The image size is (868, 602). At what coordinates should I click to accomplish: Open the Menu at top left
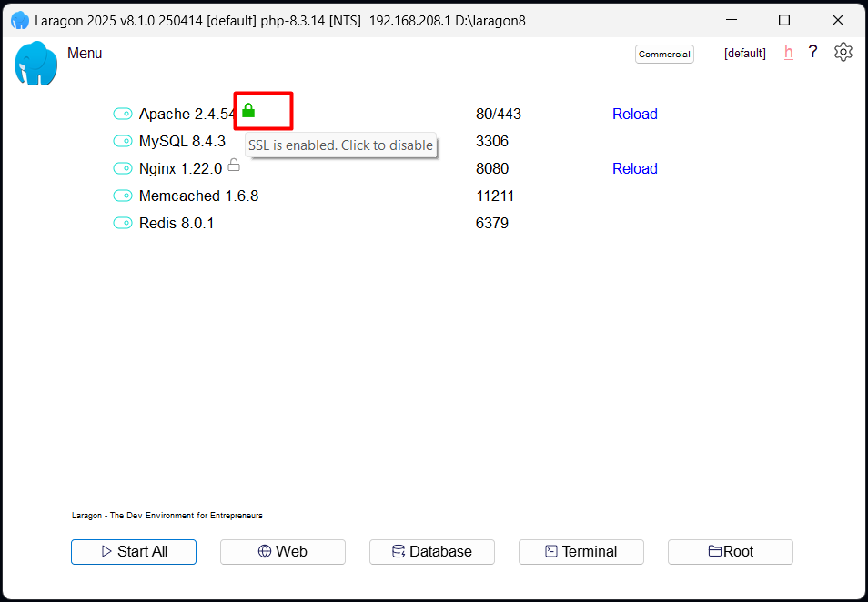point(85,54)
